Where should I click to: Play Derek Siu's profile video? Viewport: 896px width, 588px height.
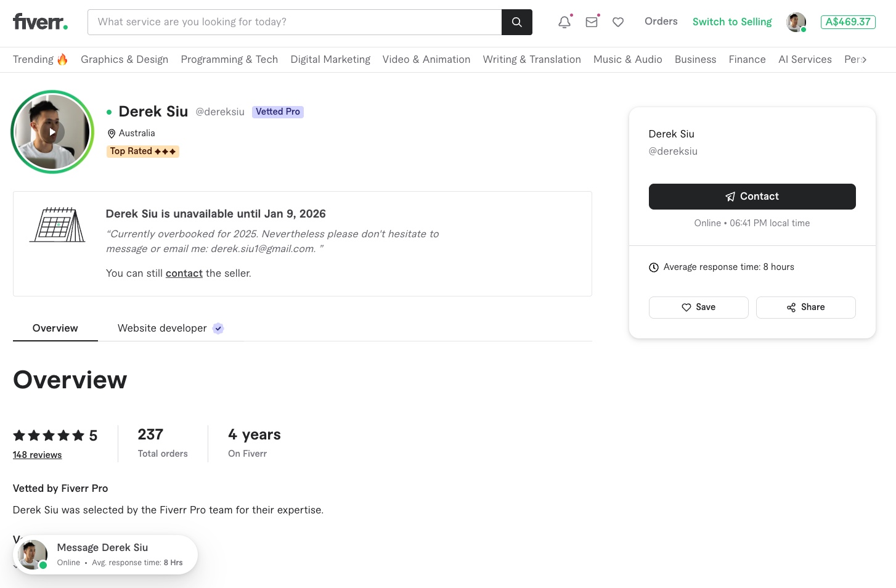click(x=52, y=132)
